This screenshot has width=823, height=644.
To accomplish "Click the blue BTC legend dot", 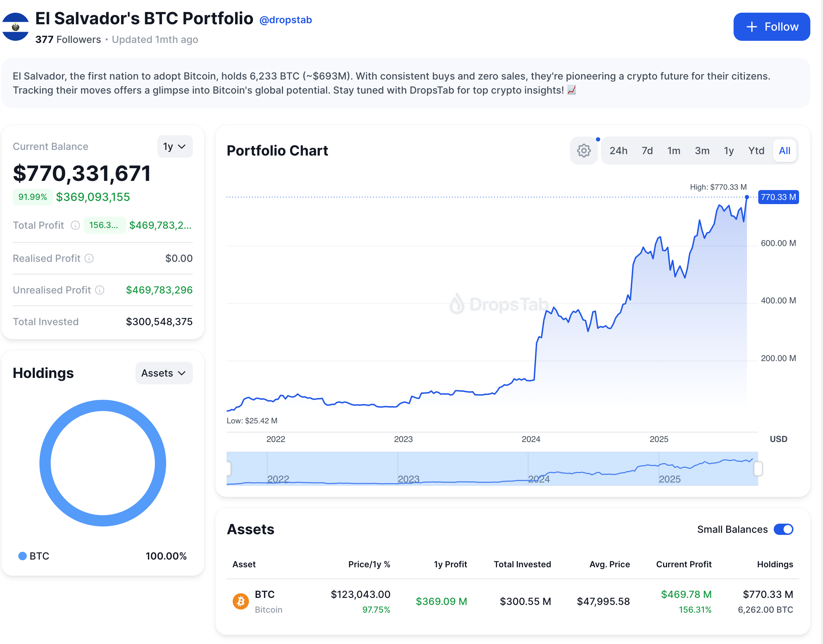I will pyautogui.click(x=23, y=556).
